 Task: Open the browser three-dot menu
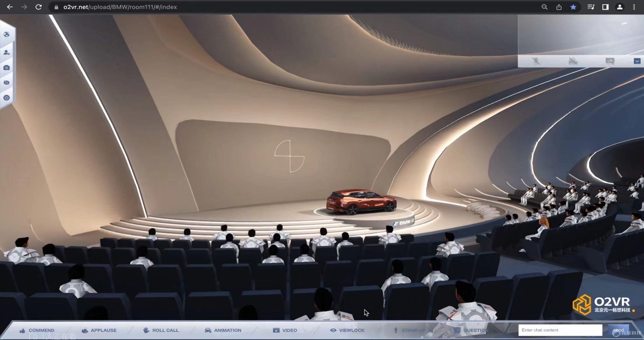(634, 7)
